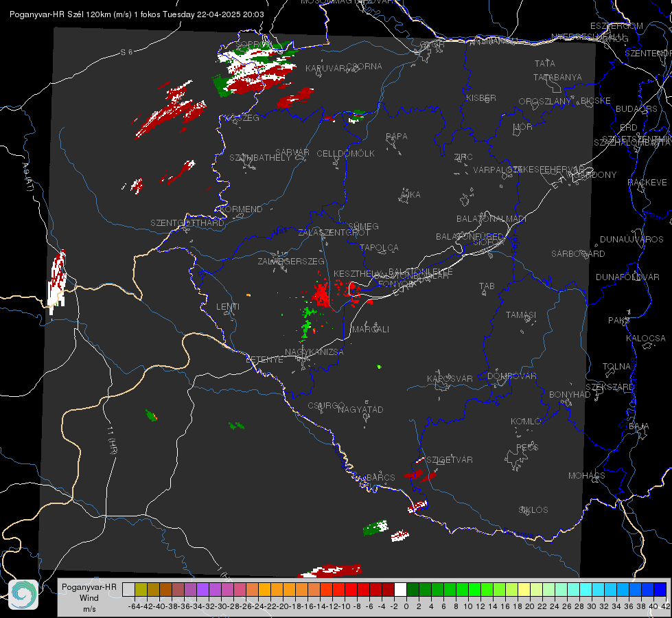Click the BARCS city label

(x=381, y=478)
